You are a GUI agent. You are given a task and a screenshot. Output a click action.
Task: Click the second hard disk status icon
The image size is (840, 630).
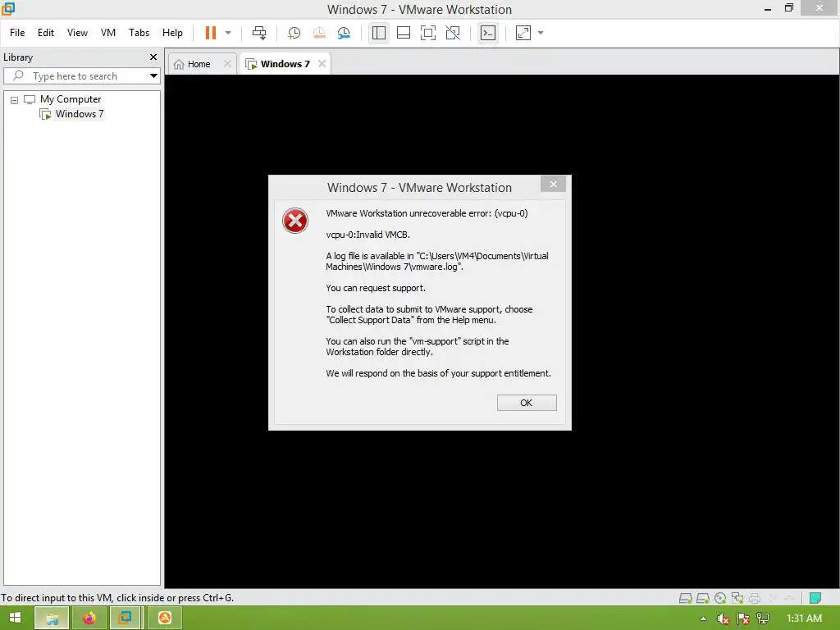pyautogui.click(x=703, y=598)
